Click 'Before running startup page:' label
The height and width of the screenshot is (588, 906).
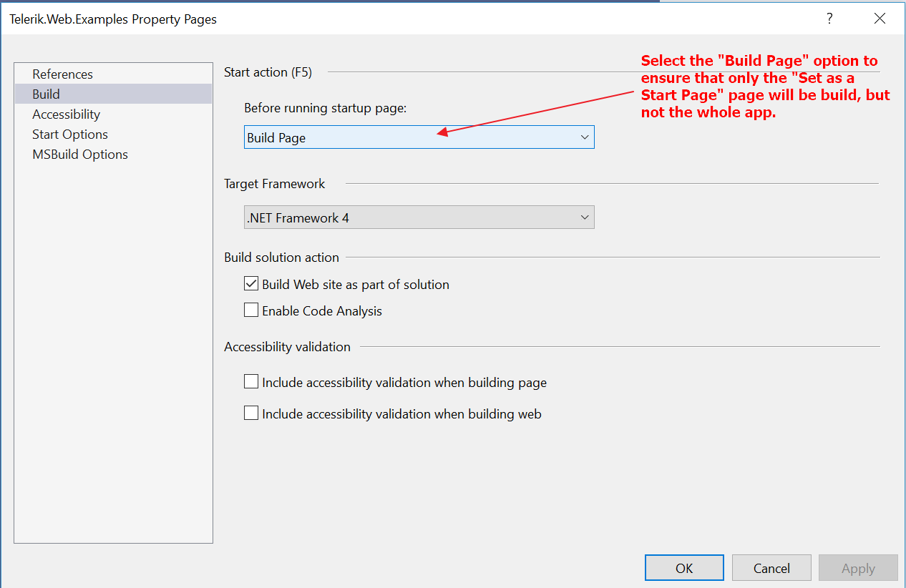click(x=326, y=108)
